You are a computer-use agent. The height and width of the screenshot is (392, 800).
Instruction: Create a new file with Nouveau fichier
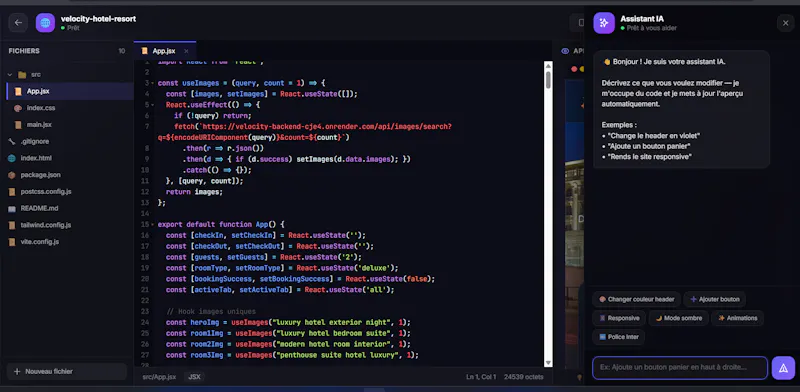click(67, 372)
